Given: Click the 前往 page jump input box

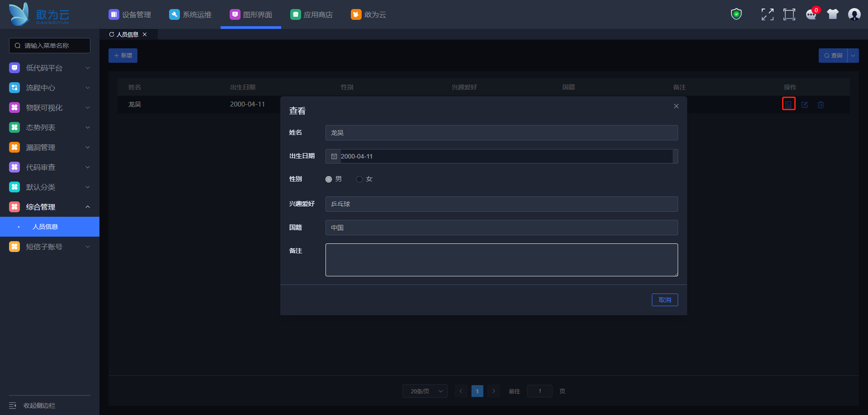Looking at the screenshot, I should [x=540, y=391].
